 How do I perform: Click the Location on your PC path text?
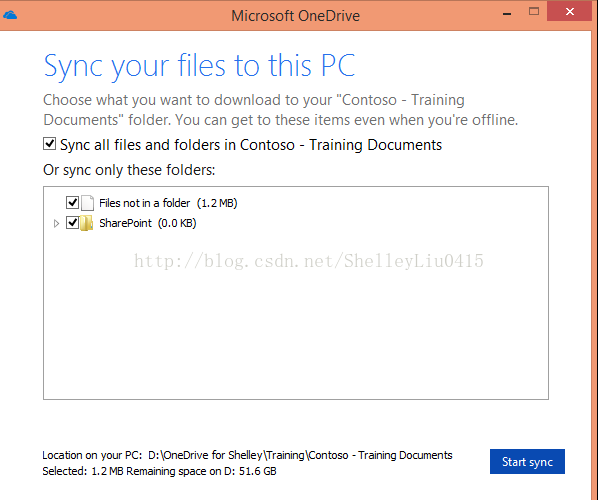coord(247,455)
